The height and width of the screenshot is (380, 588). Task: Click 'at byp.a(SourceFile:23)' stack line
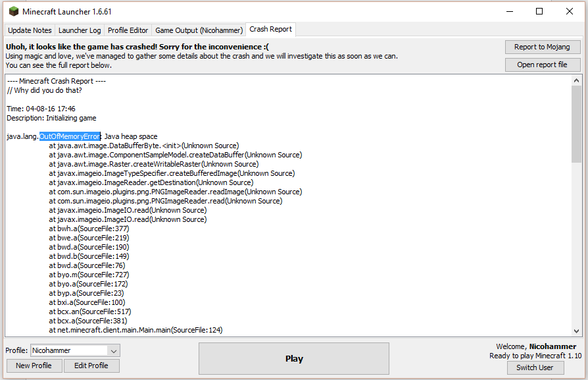click(x=86, y=293)
